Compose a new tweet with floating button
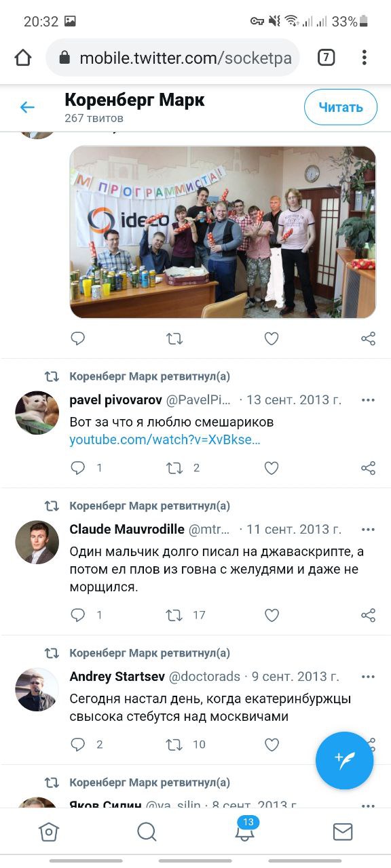The width and height of the screenshot is (391, 868). pos(345,760)
